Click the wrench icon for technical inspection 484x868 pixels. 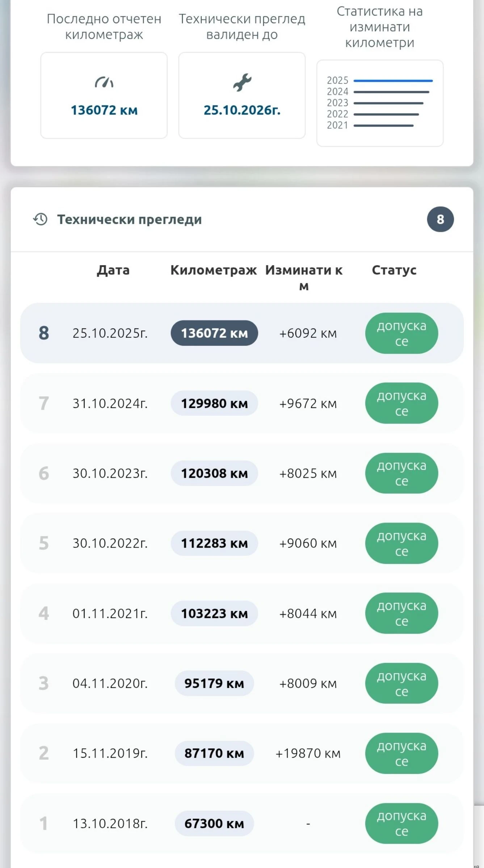(x=242, y=82)
